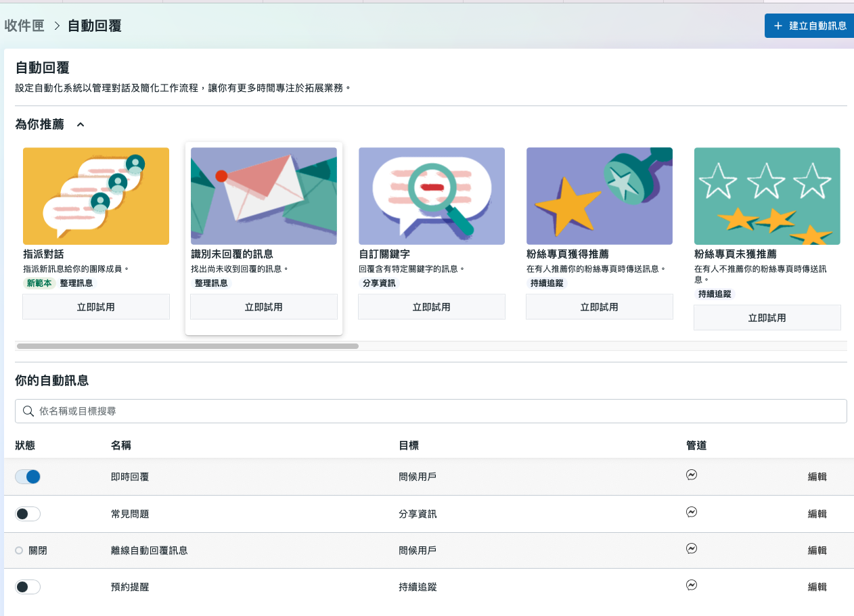
Task: Click 編輯 for 預約提醒
Action: [x=817, y=587]
